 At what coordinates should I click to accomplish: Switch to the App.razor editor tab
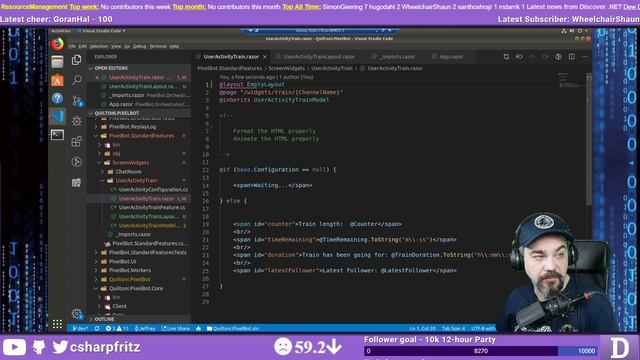click(451, 57)
